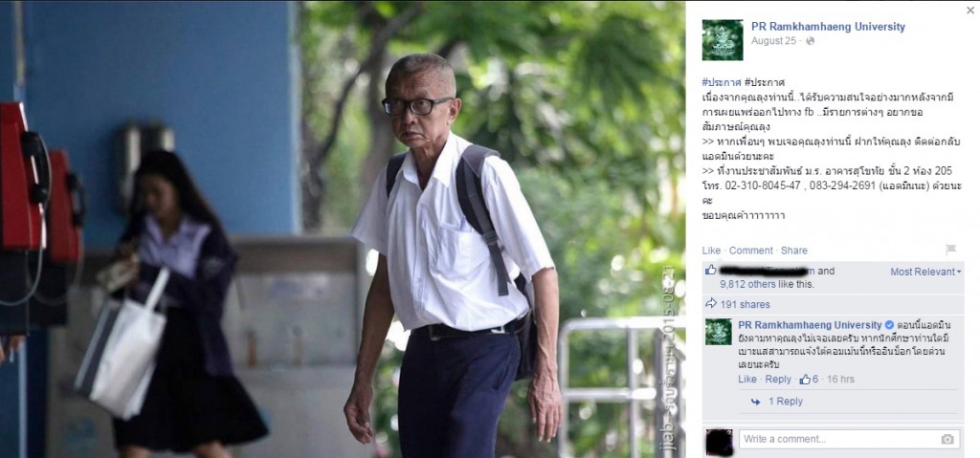Open the PR Ramkhamhaeng University page name link
Viewport: 980px width, 458px height.
828,27
